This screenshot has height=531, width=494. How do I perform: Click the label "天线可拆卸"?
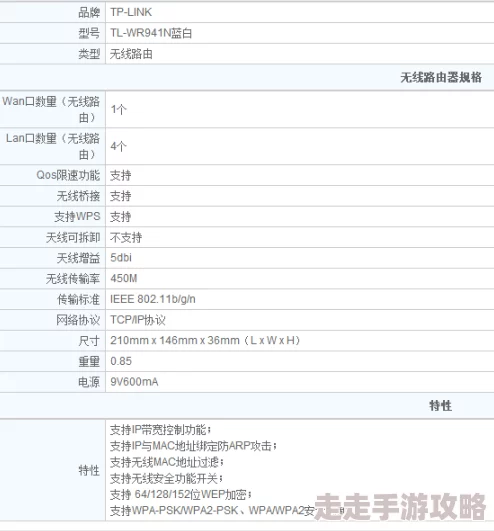tap(73, 237)
